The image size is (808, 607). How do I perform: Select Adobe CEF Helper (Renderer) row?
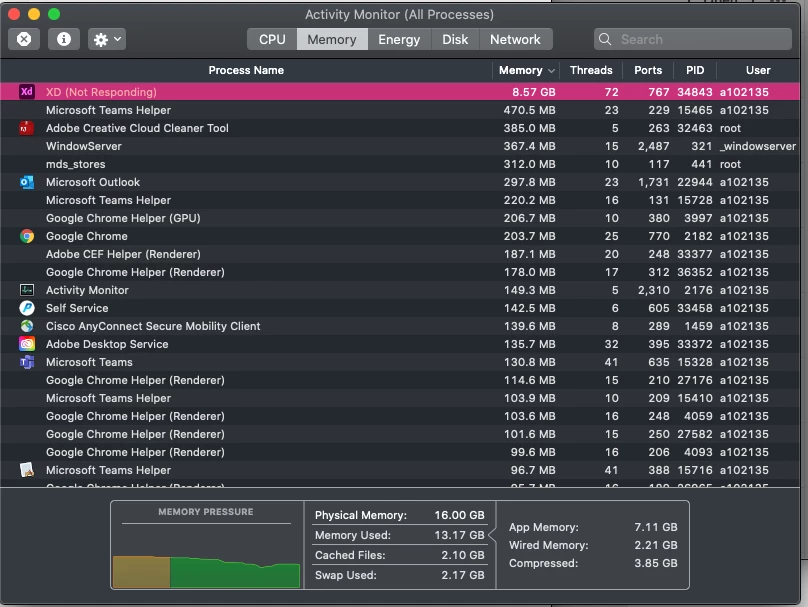[400, 254]
